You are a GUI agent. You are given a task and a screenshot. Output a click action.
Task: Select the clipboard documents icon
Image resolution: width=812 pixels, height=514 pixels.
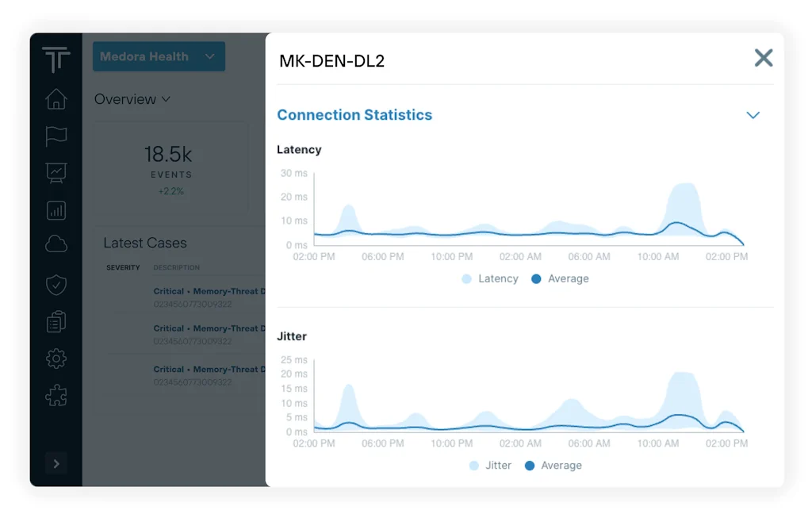[56, 321]
